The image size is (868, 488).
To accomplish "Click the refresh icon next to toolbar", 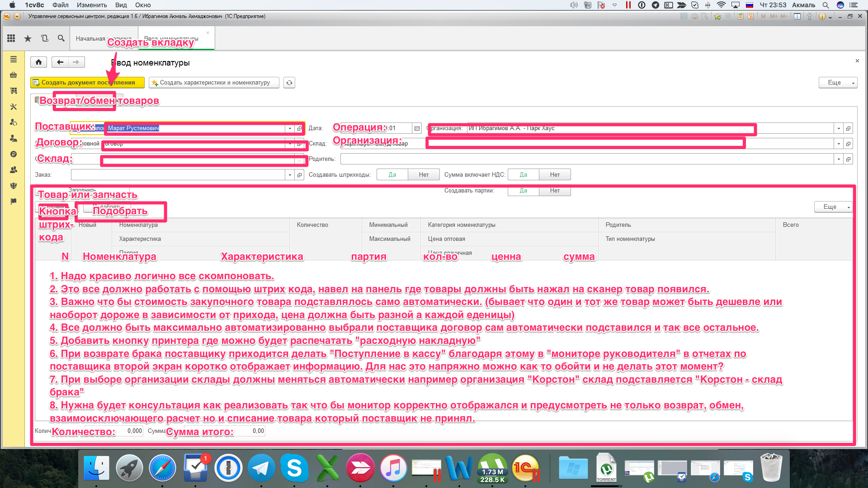I will (x=289, y=83).
